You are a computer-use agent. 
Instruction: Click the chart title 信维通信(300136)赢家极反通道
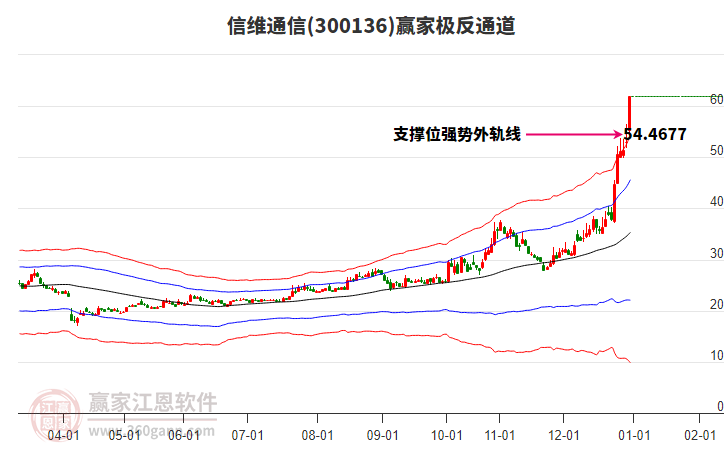pyautogui.click(x=371, y=26)
